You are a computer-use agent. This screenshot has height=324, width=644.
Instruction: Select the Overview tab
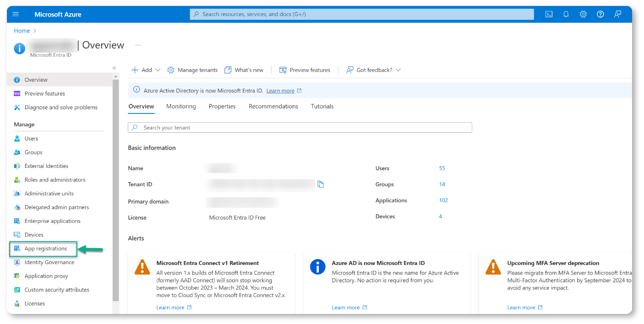pos(141,106)
